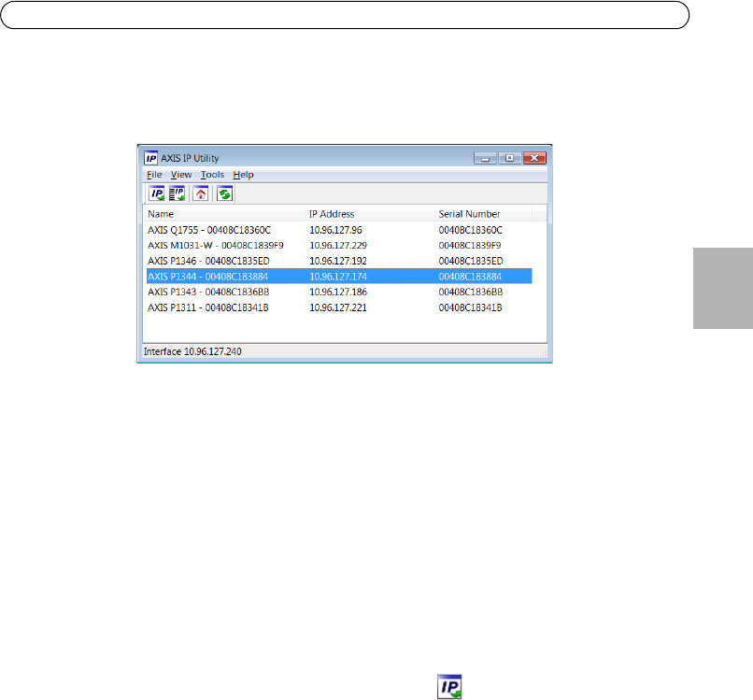
Task: Click Assign IP using serial number icon
Action: tap(178, 194)
